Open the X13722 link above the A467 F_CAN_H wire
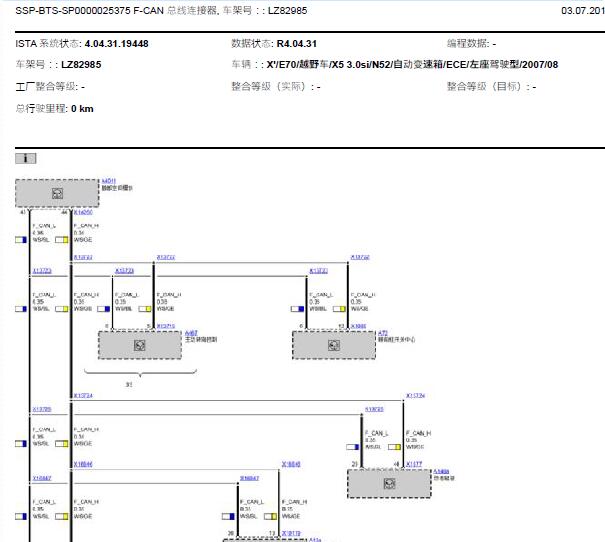This screenshot has height=542, width=605. [x=166, y=257]
